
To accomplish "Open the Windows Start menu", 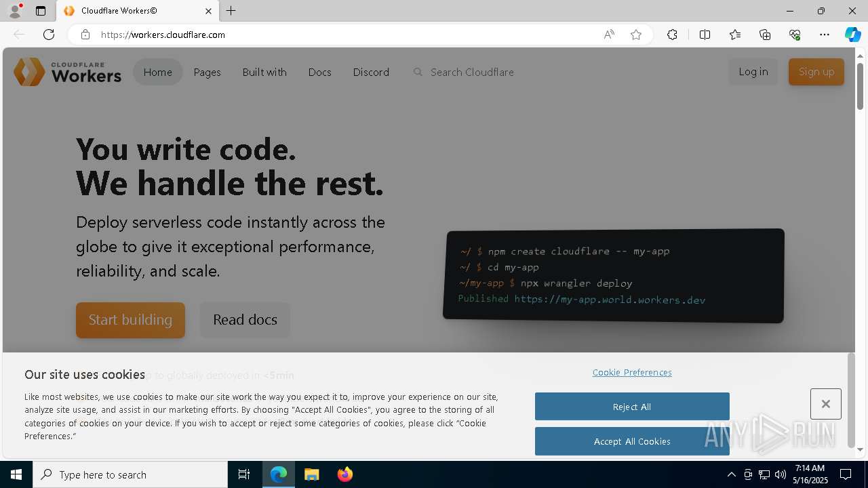I will (x=16, y=474).
